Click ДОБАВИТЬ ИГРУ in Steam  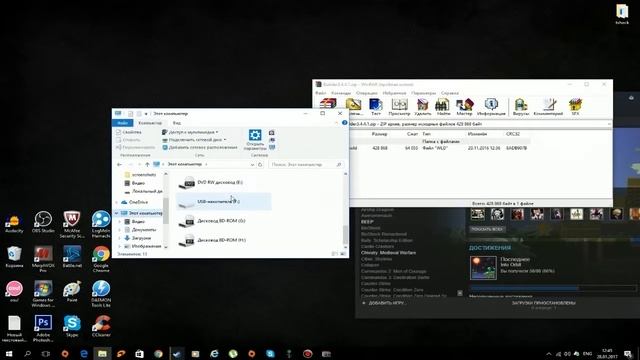tap(384, 303)
